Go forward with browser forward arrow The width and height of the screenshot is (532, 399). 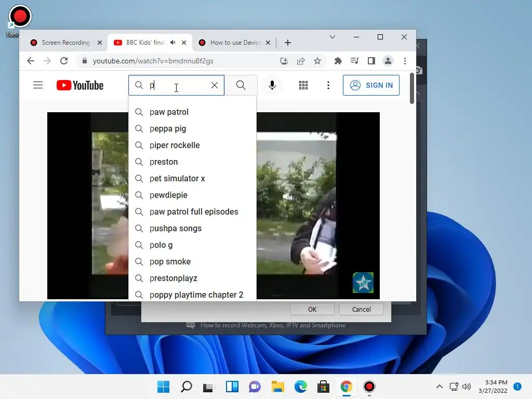(x=47, y=61)
